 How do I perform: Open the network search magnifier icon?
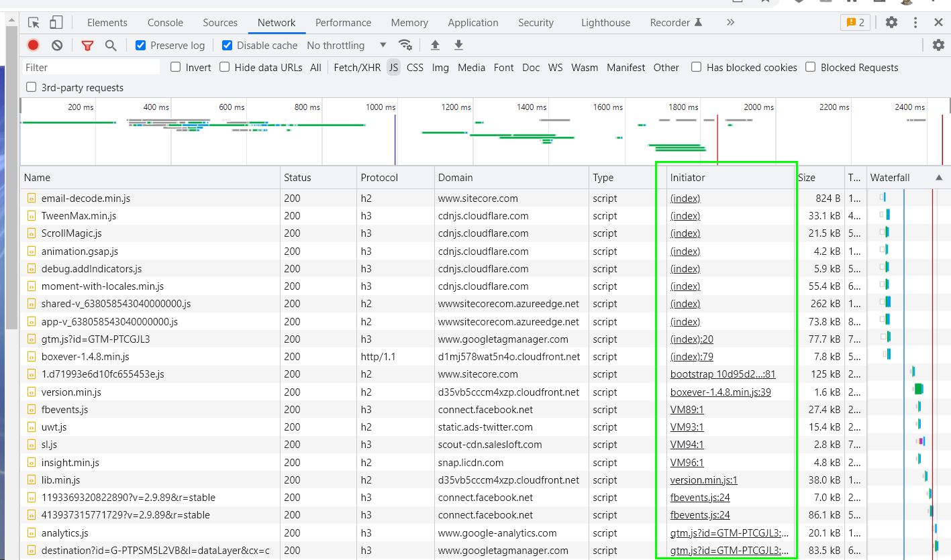coord(111,46)
